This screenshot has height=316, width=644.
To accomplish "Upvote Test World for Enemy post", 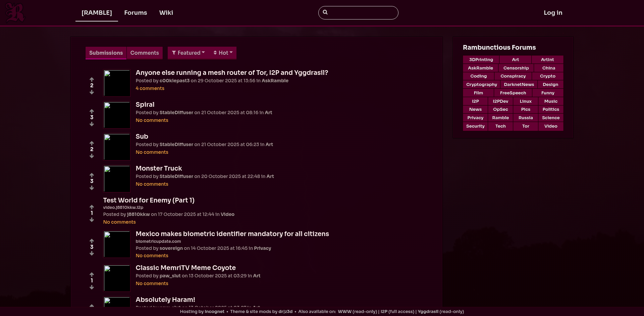I will pos(92,207).
